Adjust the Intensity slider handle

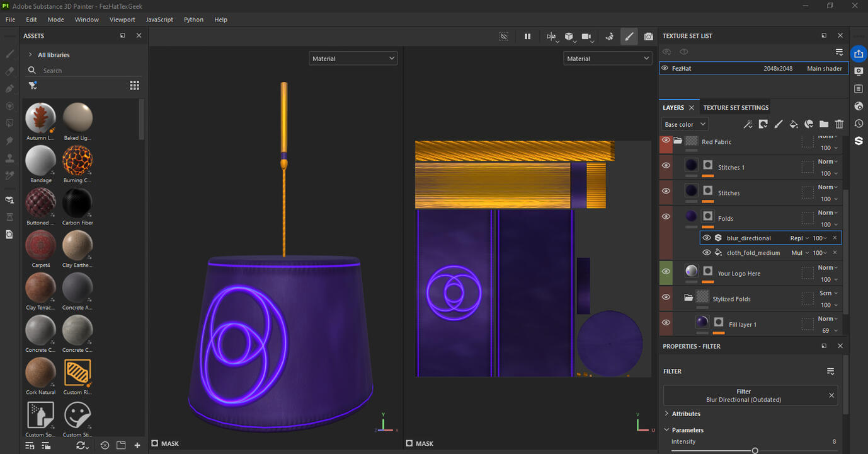(x=755, y=450)
